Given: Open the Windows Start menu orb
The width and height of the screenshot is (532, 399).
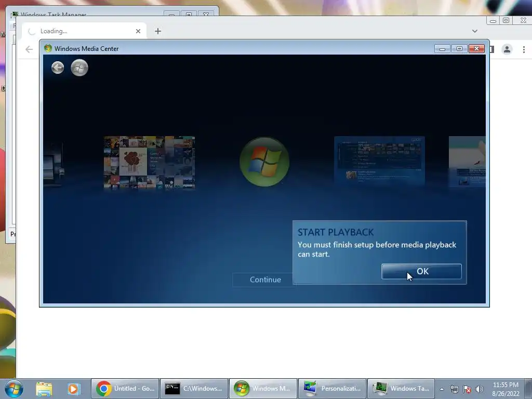Looking at the screenshot, I should 14,389.
